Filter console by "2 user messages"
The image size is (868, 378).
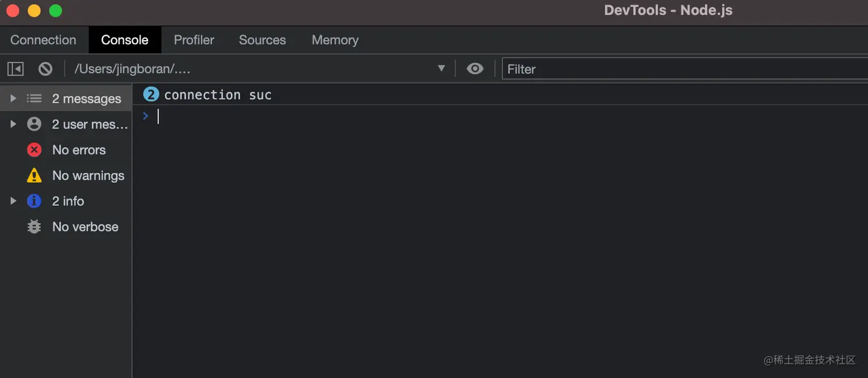click(90, 124)
